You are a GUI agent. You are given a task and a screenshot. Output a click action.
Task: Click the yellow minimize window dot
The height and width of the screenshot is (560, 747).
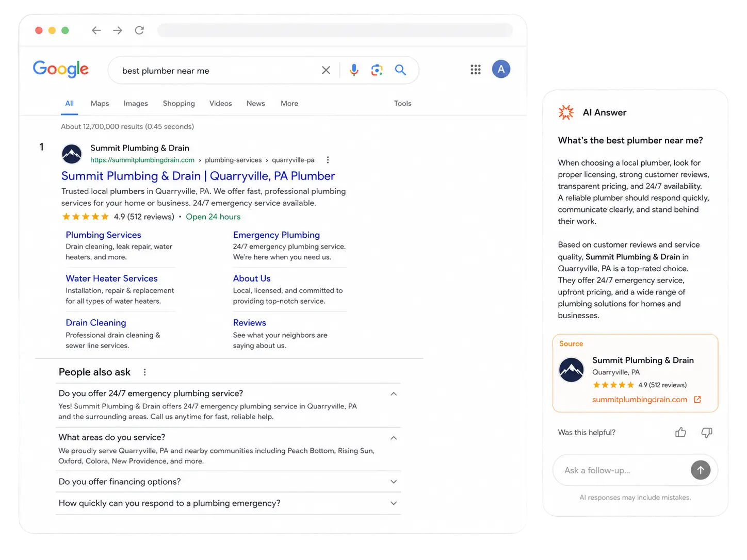click(52, 30)
